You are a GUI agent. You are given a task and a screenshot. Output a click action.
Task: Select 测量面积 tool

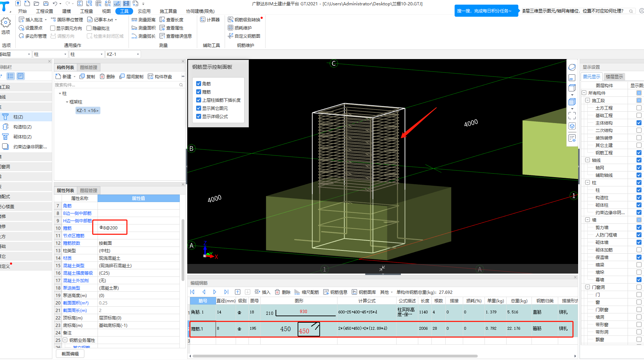[x=143, y=28]
